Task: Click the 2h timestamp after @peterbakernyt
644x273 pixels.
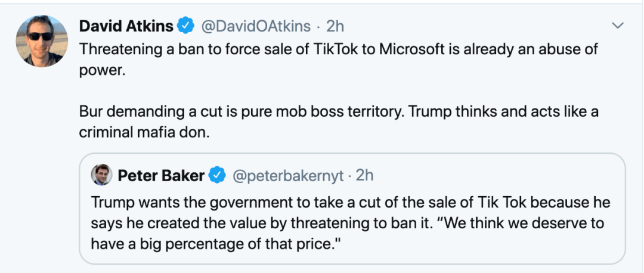Action: pos(364,175)
